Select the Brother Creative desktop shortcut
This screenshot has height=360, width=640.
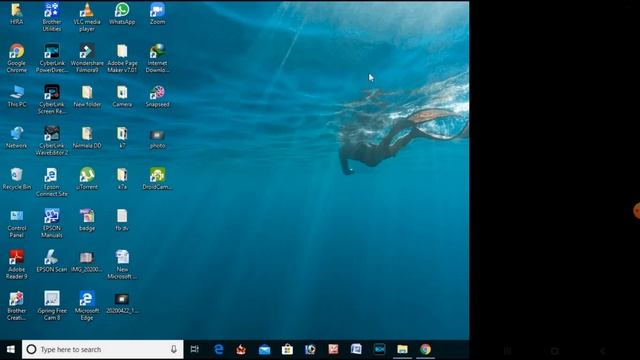(17, 306)
